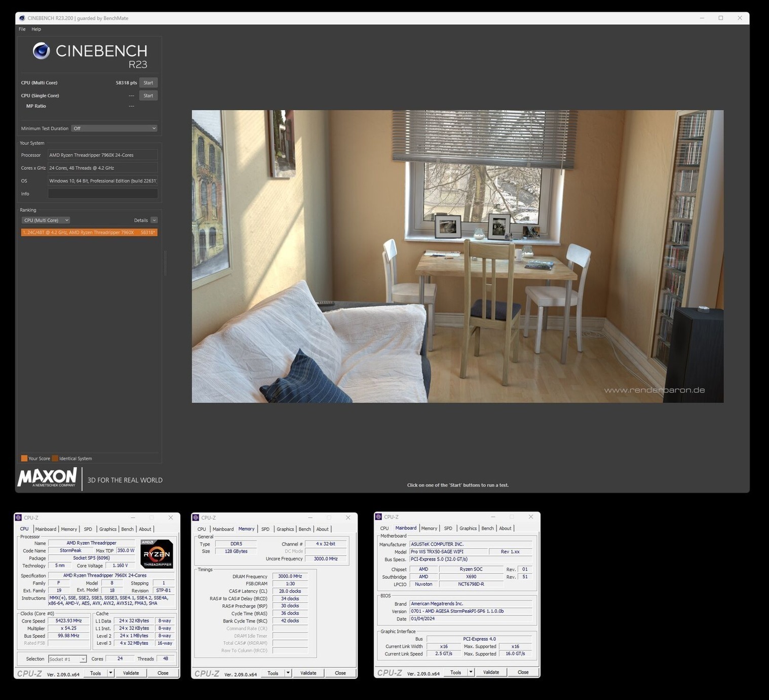Start the CPU (Multi Core) test
The width and height of the screenshot is (769, 700).
point(148,83)
